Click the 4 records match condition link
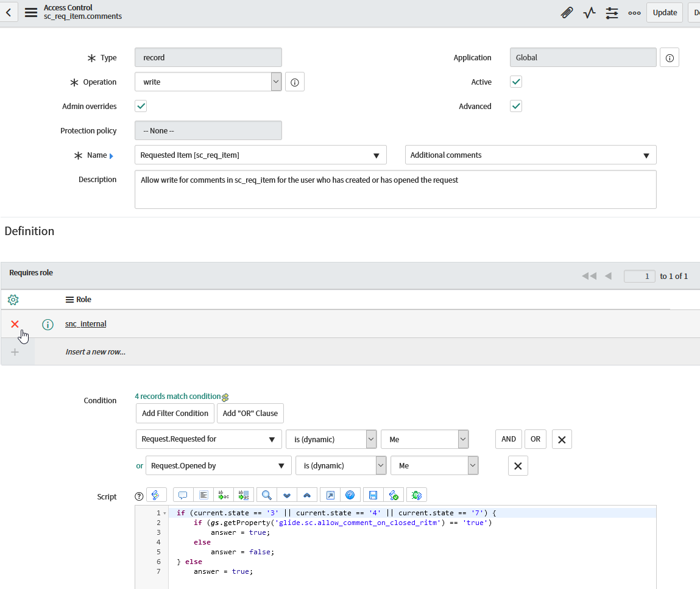 pos(177,397)
